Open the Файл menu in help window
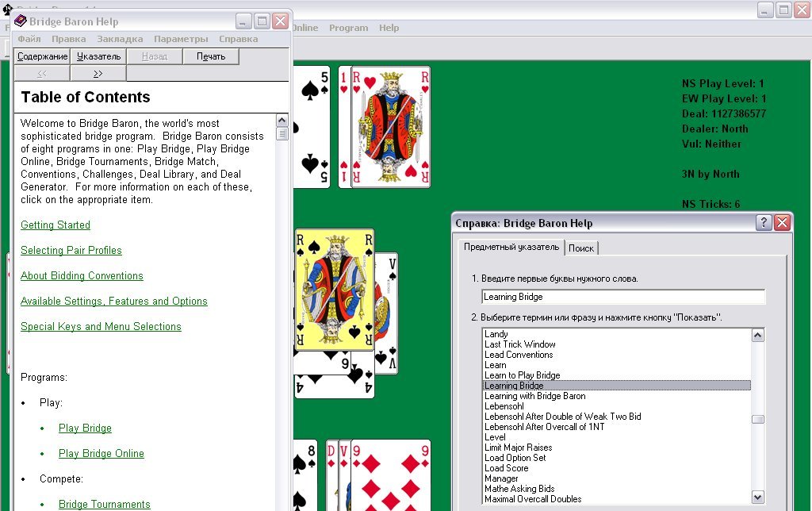This screenshot has width=812, height=511. 29,39
